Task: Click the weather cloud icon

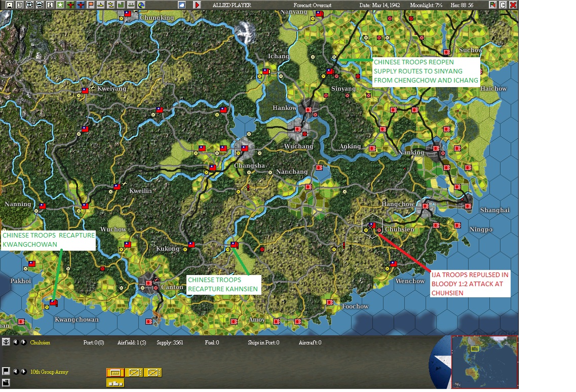Action: pyautogui.click(x=182, y=5)
